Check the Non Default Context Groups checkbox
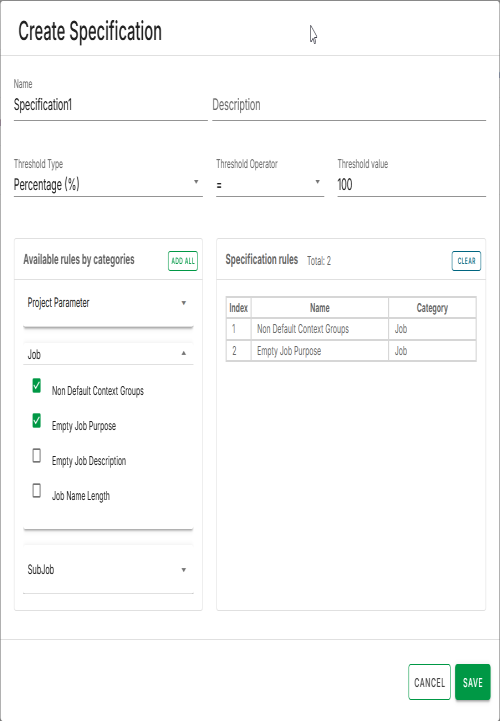 [37, 385]
